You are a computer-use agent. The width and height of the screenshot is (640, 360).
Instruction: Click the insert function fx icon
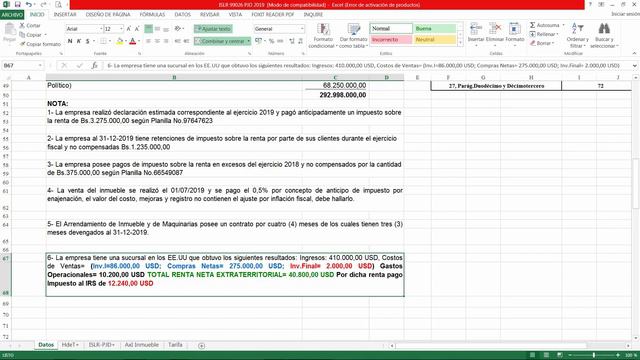pos(95,65)
